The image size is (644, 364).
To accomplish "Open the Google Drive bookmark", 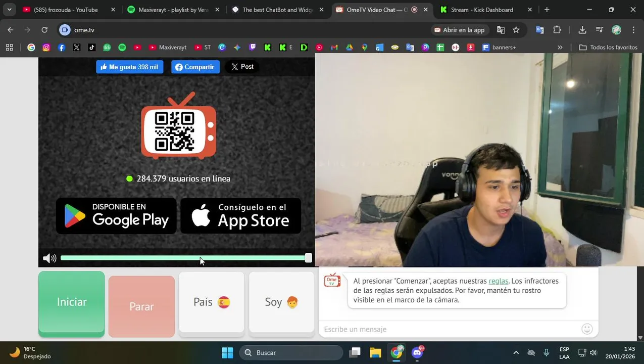I will tap(349, 47).
